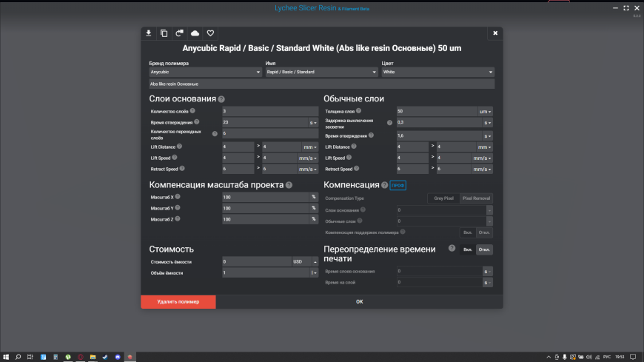The width and height of the screenshot is (644, 362).
Task: Click the Масштаб X value field
Action: tap(265, 197)
